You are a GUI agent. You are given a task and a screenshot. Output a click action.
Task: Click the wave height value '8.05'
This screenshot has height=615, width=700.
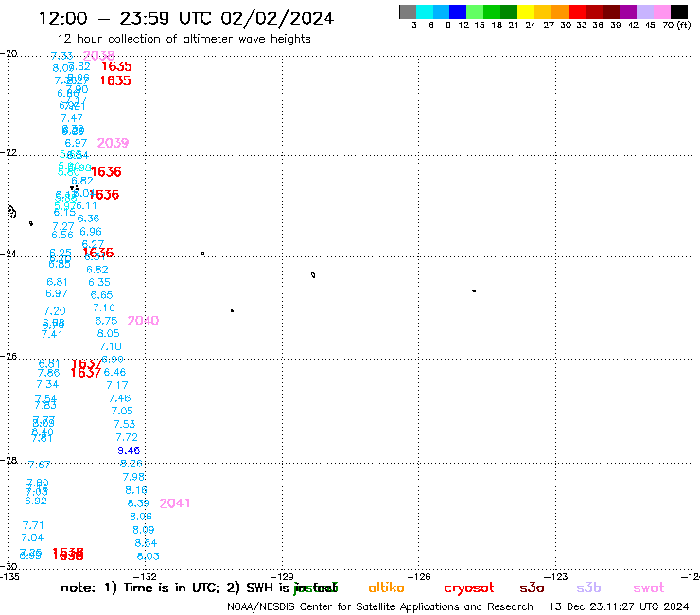coord(109,333)
